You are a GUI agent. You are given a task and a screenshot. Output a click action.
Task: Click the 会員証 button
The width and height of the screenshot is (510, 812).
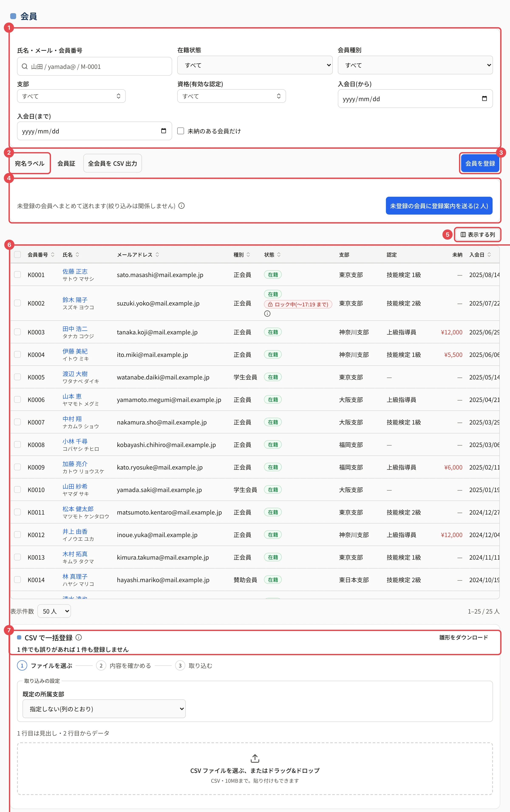point(66,163)
